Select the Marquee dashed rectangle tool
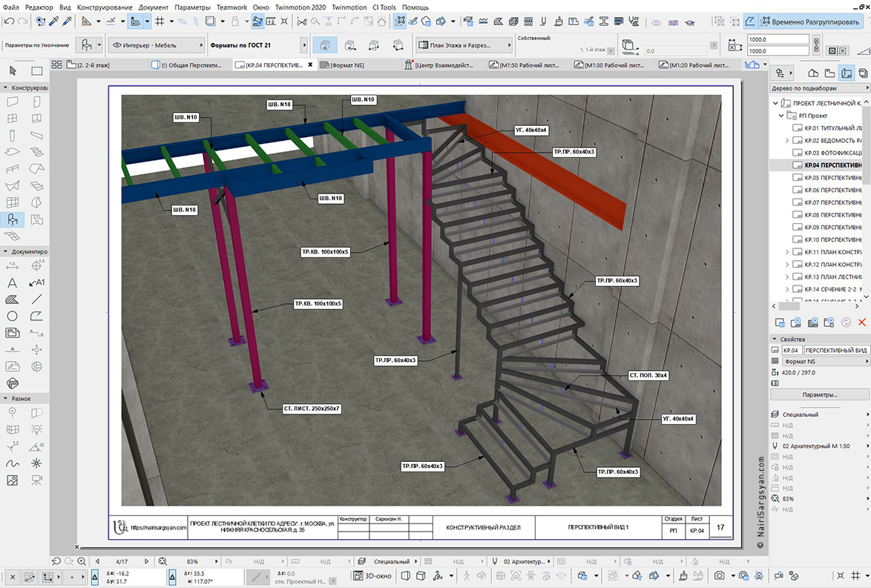Screen dimensions: 871x588 pos(36,71)
